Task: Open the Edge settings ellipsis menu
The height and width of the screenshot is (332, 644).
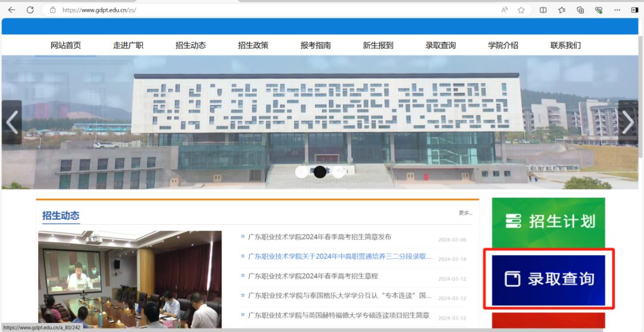Action: 617,10
